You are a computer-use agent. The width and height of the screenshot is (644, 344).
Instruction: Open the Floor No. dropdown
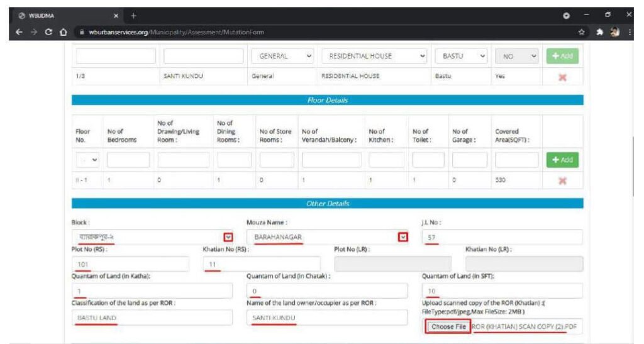[87, 160]
